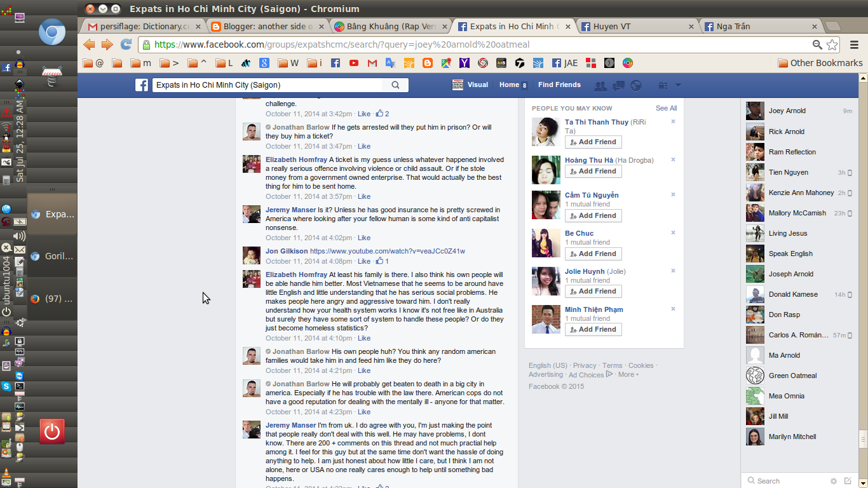Image resolution: width=868 pixels, height=488 pixels.
Task: Click Find Friends in Facebook header
Action: coord(559,85)
